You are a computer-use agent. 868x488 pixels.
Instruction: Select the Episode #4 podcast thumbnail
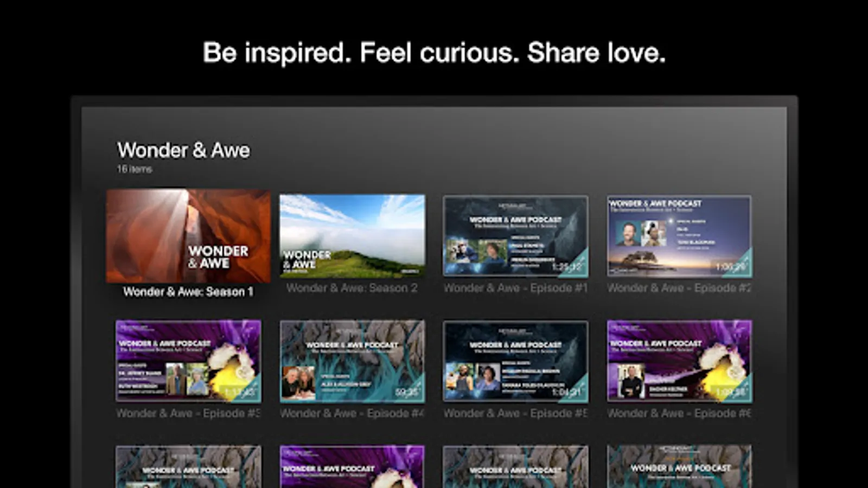point(352,361)
